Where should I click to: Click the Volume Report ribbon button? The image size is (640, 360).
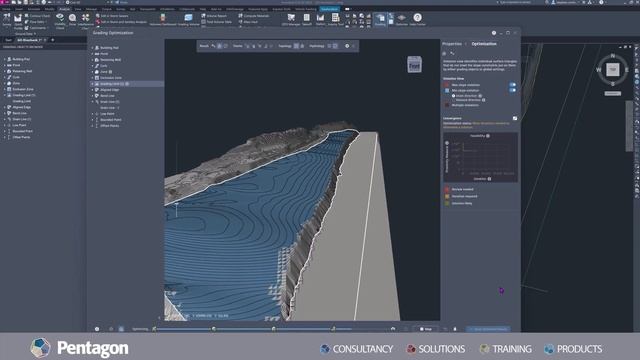[x=214, y=16]
